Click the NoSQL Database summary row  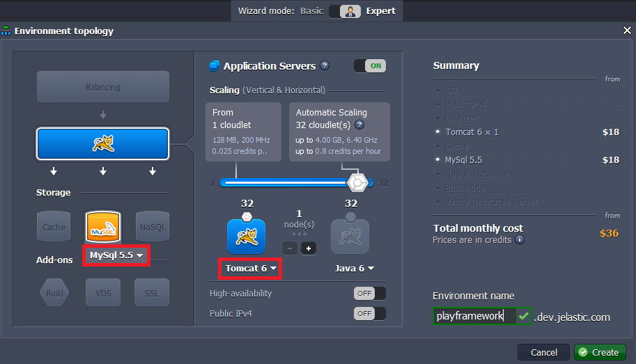tap(527, 174)
